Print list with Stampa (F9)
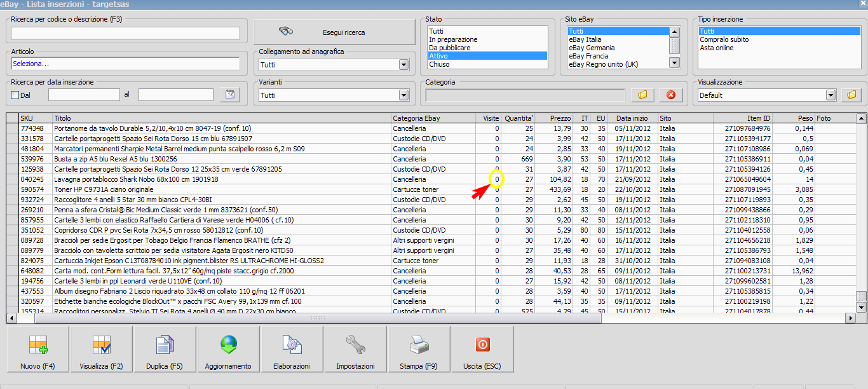 419,349
